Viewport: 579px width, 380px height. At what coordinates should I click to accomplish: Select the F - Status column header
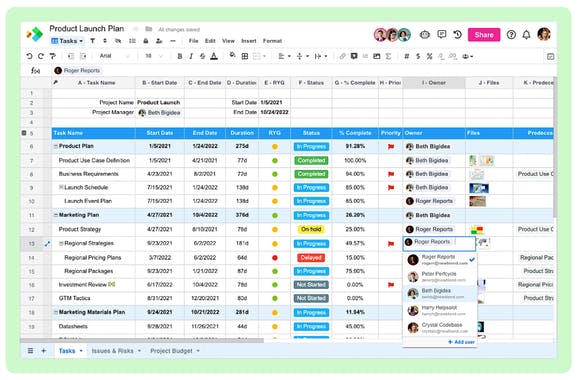311,83
